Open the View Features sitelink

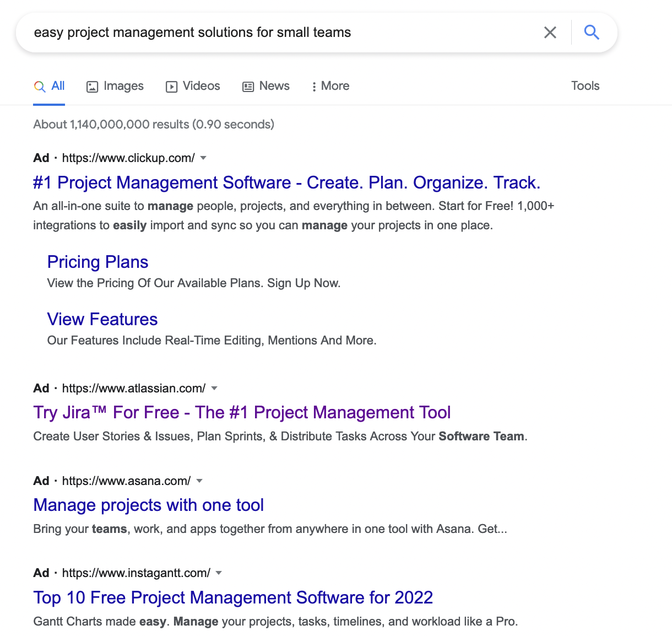point(102,319)
